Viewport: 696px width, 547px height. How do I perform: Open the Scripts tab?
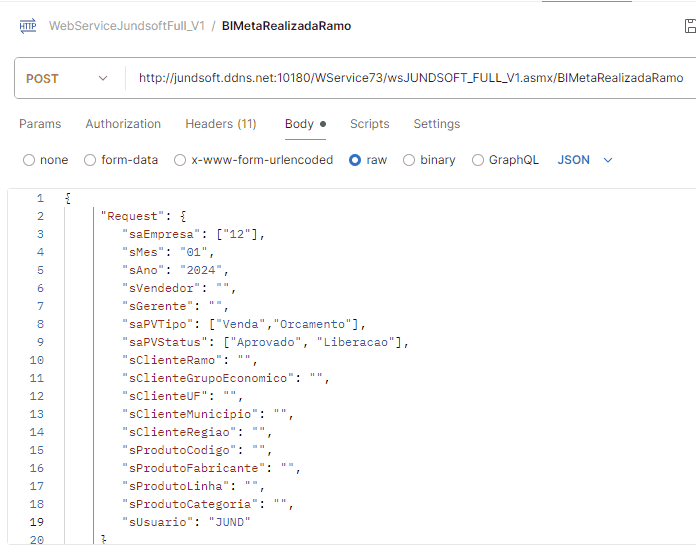(x=369, y=124)
